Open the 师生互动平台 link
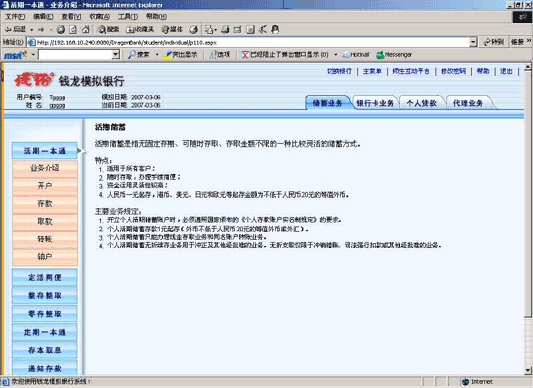The width and height of the screenshot is (533, 388). (411, 71)
